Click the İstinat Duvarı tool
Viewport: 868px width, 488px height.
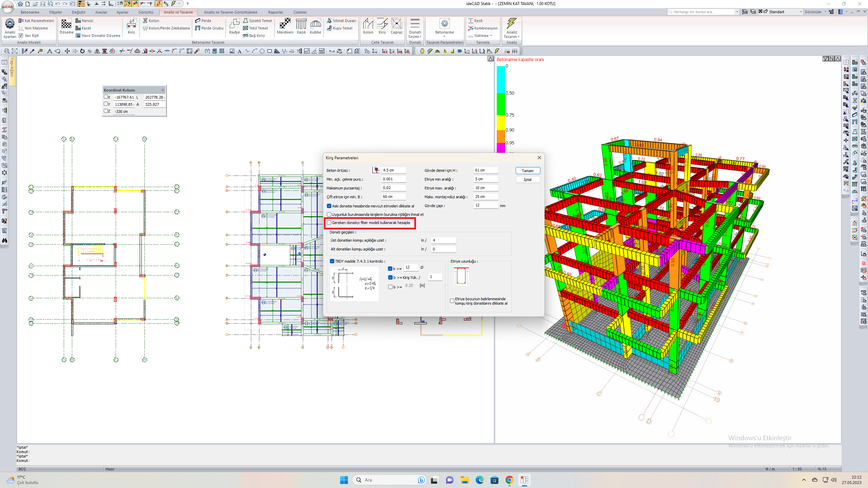click(341, 21)
